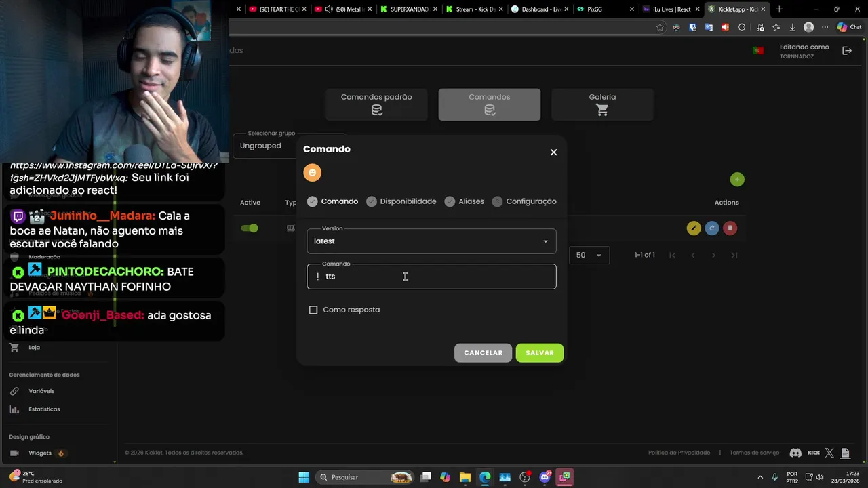Open Estatísticas in the sidebar

(x=44, y=409)
